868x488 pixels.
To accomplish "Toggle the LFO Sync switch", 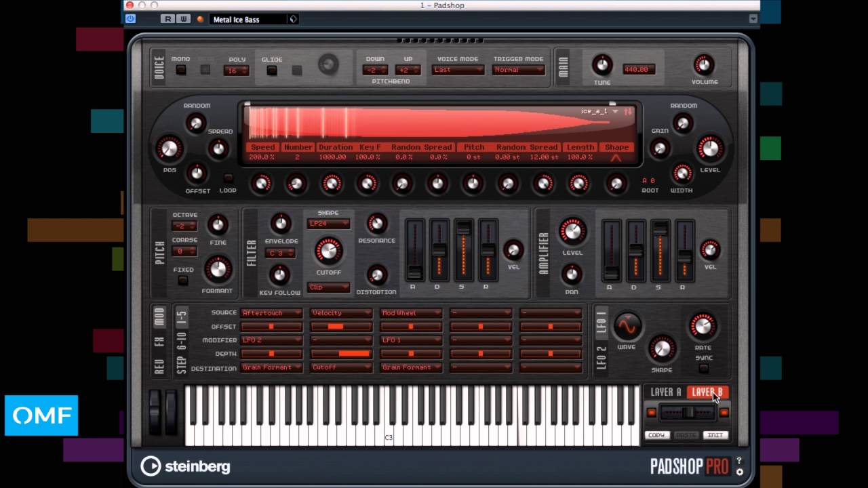I will (x=703, y=369).
